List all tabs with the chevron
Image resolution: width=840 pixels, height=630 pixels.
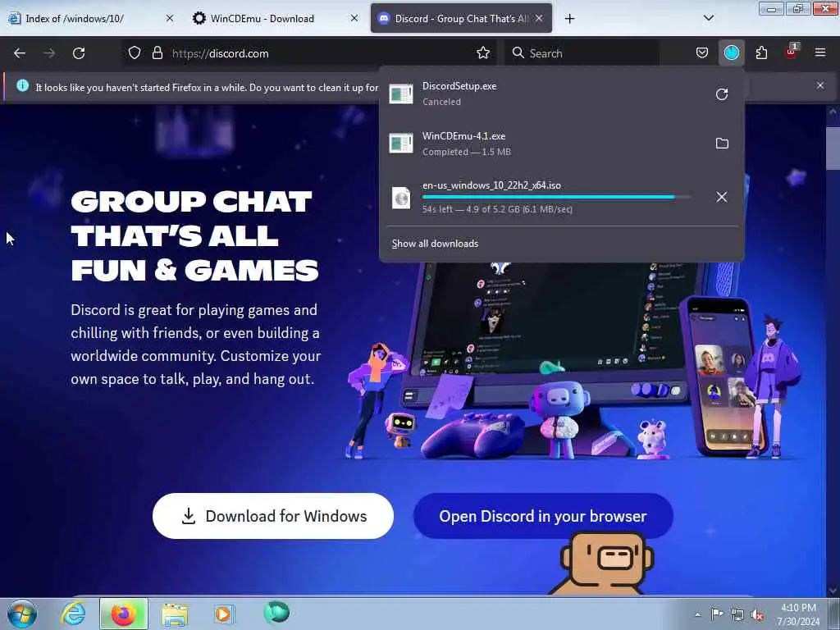[x=708, y=18]
